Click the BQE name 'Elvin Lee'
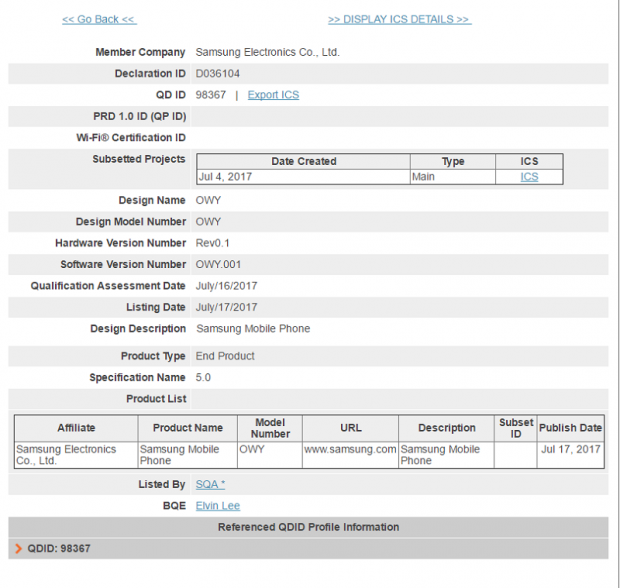The image size is (620, 588). [217, 506]
